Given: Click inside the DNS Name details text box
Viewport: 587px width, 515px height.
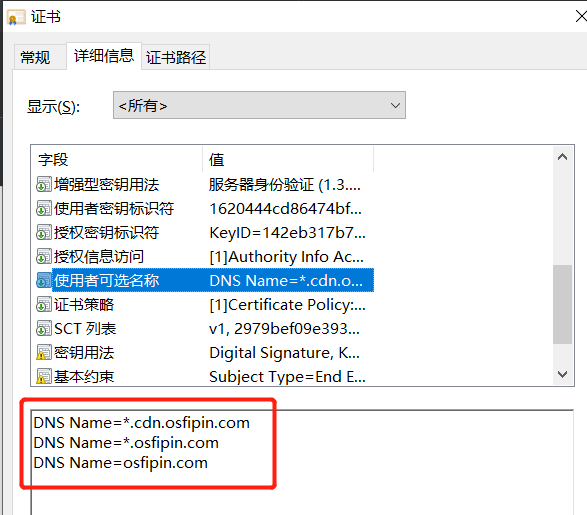Looking at the screenshot, I should click(302, 462).
